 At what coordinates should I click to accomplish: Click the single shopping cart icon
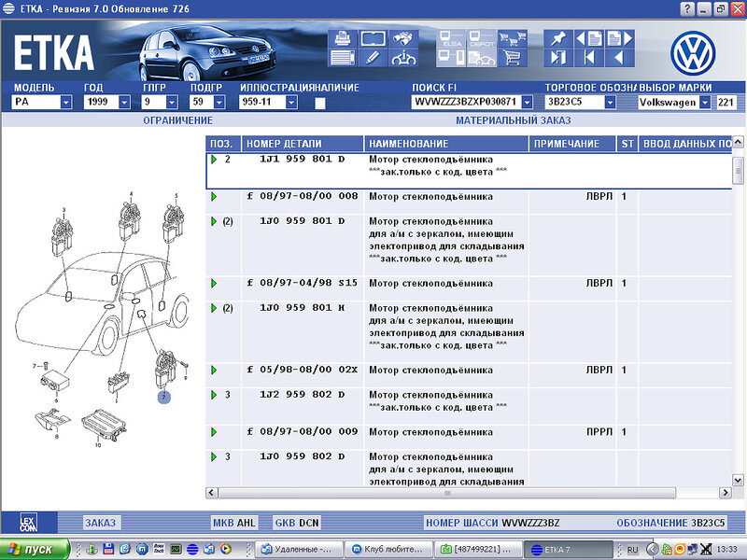512,58
